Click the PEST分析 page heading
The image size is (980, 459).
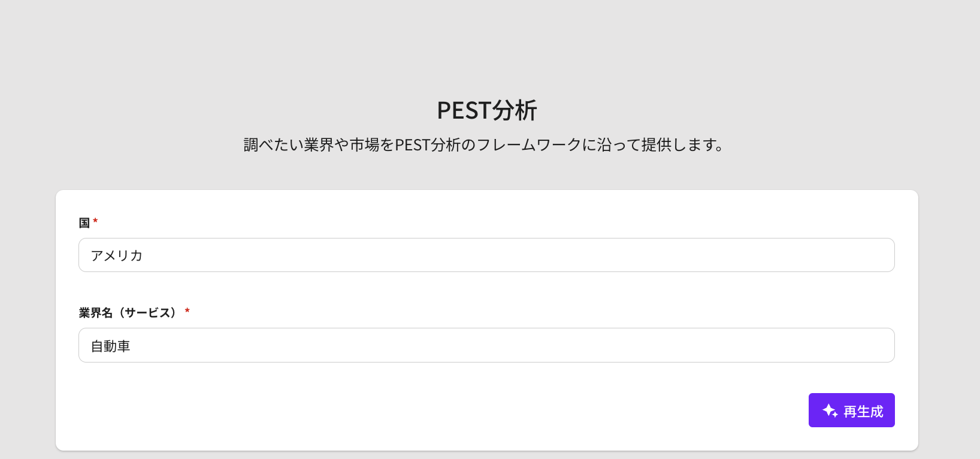coord(486,111)
